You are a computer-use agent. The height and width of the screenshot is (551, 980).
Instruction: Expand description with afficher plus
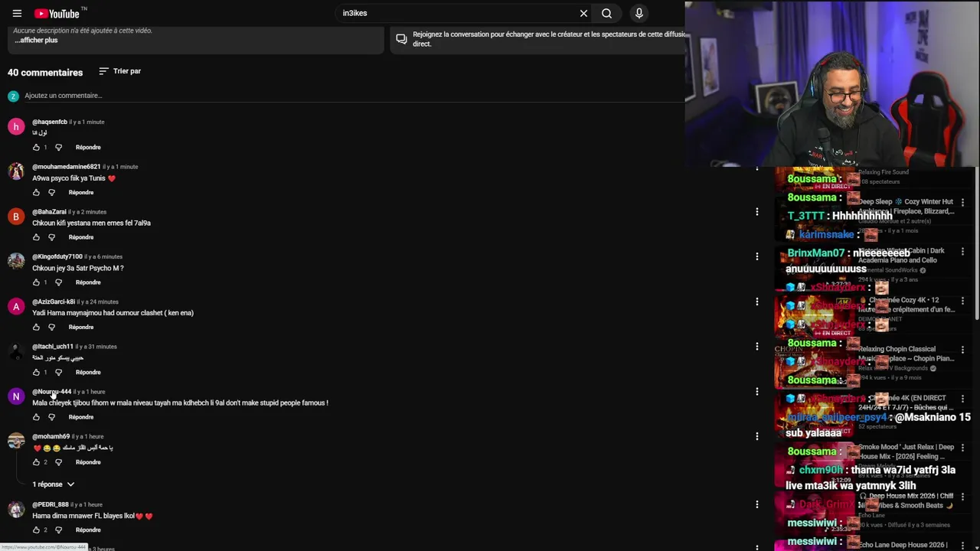click(35, 40)
